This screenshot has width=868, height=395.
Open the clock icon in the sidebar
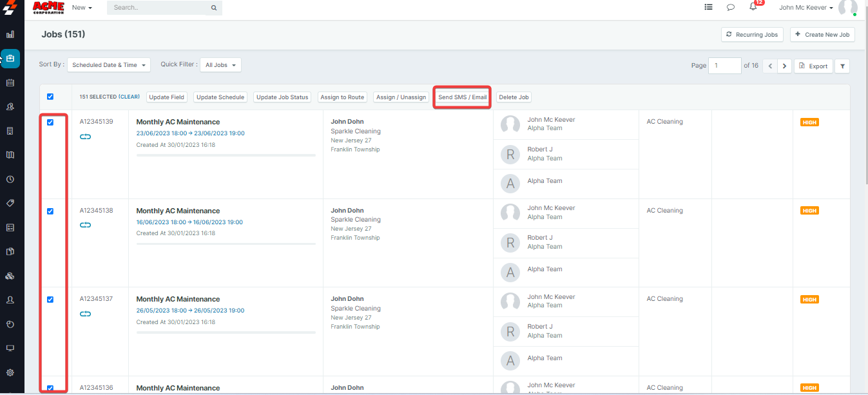coord(10,179)
